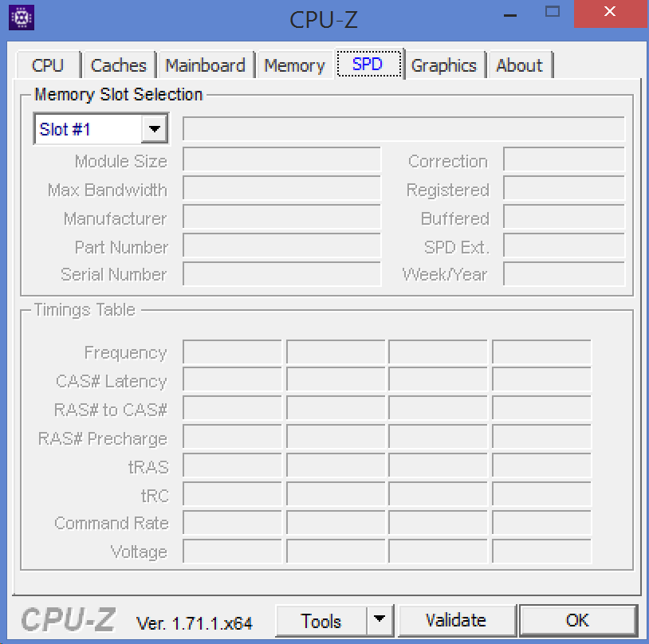The width and height of the screenshot is (649, 644).
Task: Click the CPU-Z window title text
Action: pyautogui.click(x=324, y=19)
